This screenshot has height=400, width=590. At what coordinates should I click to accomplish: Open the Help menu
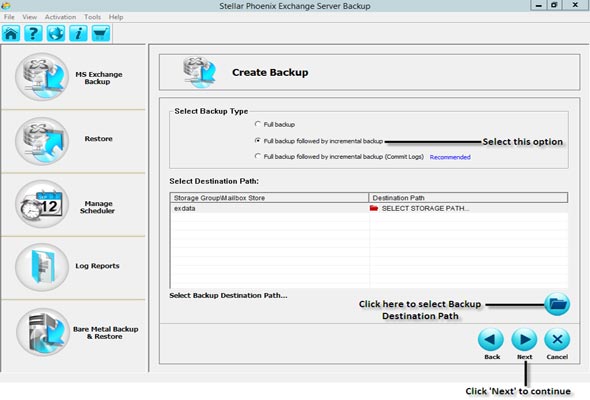(116, 17)
